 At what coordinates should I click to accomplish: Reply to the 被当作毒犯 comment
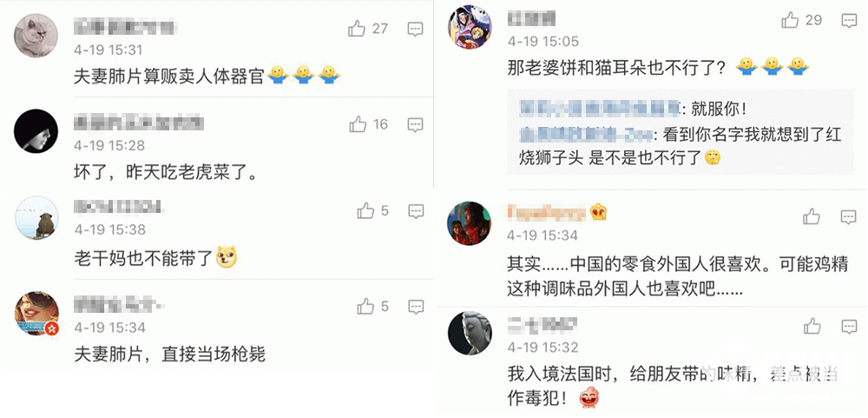849,327
